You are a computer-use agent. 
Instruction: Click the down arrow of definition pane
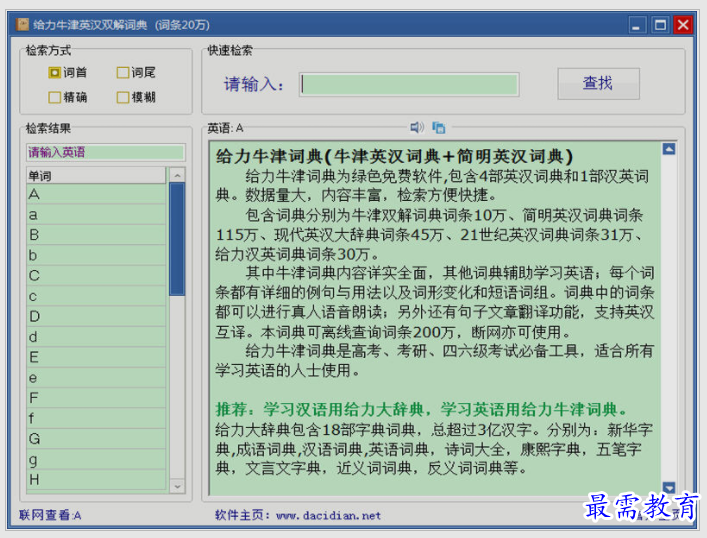[669, 487]
